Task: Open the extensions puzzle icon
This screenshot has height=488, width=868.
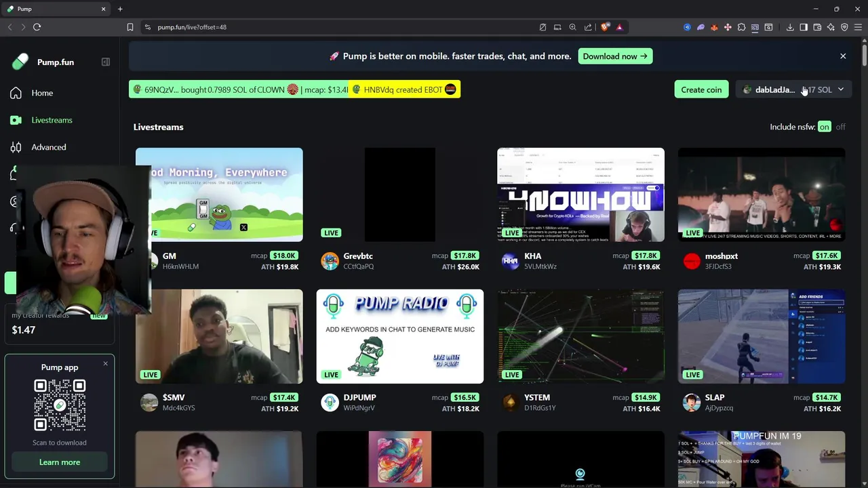Action: click(x=741, y=27)
